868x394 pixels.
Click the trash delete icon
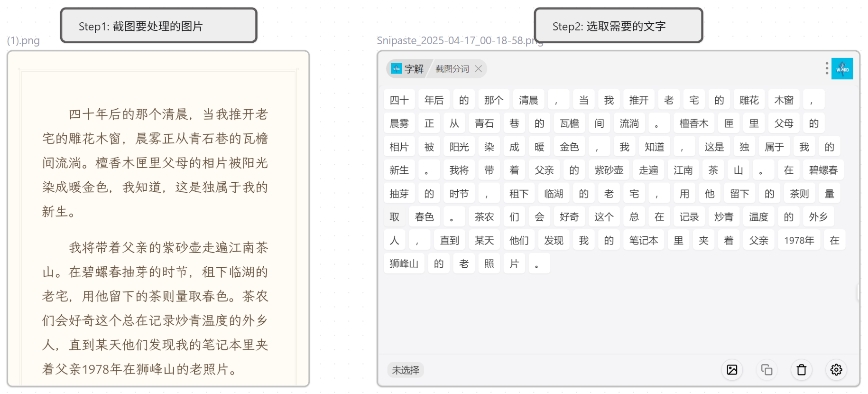[x=802, y=370]
